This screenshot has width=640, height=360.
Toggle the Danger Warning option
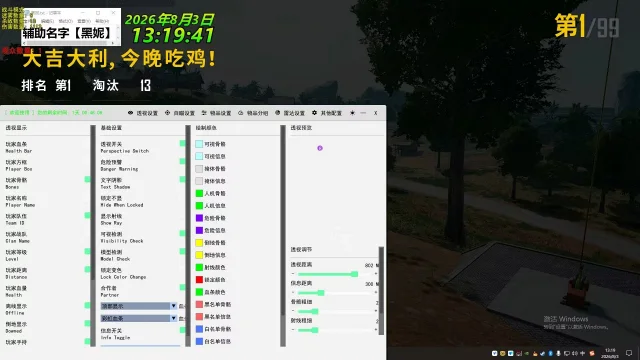click(182, 162)
